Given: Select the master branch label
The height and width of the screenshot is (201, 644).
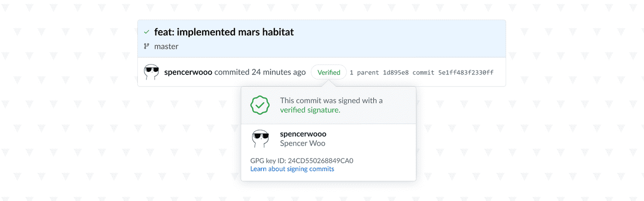Looking at the screenshot, I should (166, 46).
